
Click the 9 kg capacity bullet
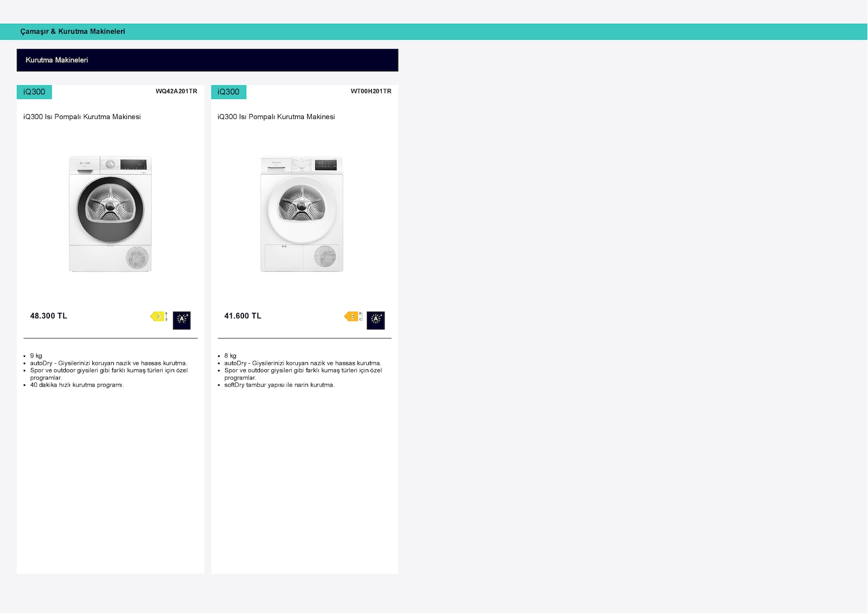(x=36, y=356)
